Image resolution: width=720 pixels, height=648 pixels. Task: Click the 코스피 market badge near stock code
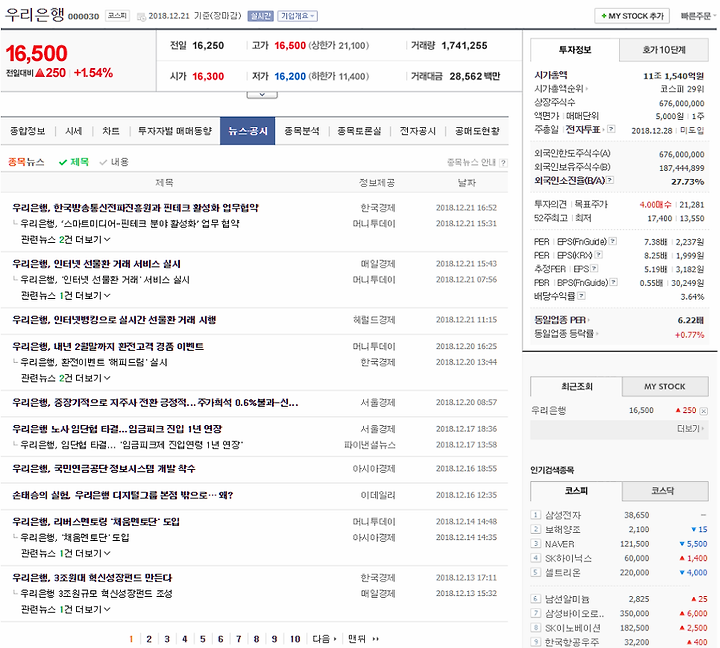(x=117, y=16)
